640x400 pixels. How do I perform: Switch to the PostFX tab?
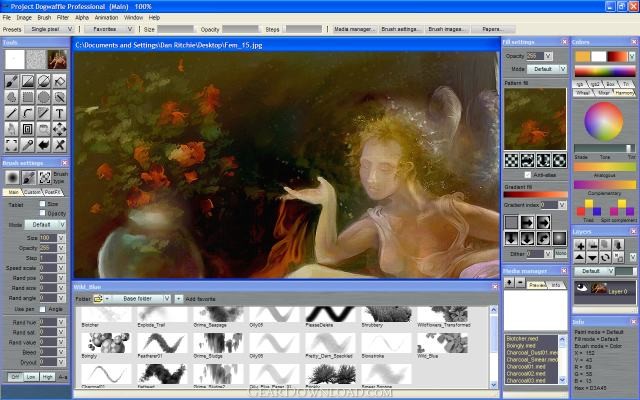(x=53, y=192)
